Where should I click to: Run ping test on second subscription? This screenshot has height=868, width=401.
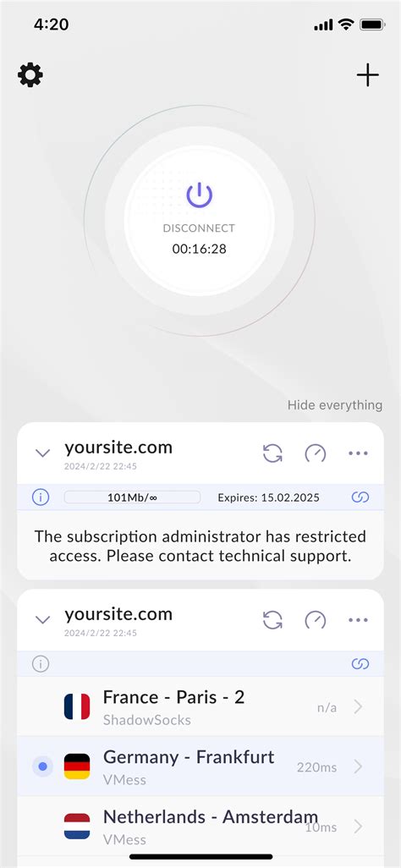[x=316, y=620]
